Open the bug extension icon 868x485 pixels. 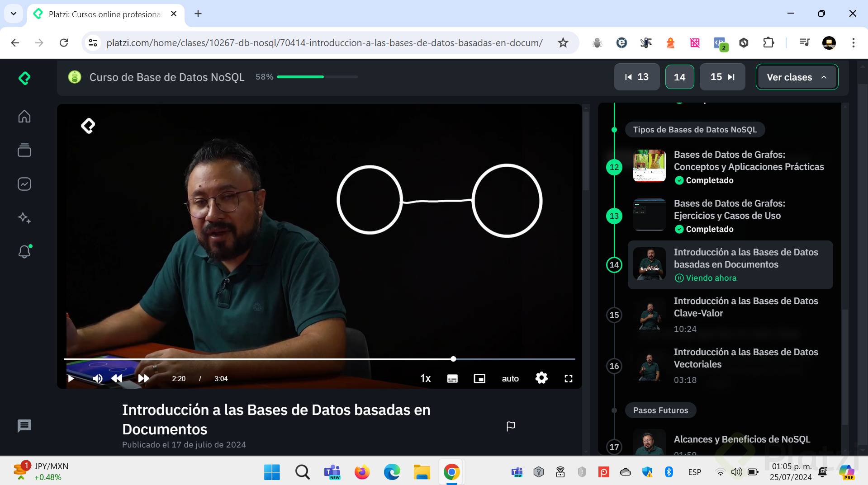(597, 43)
